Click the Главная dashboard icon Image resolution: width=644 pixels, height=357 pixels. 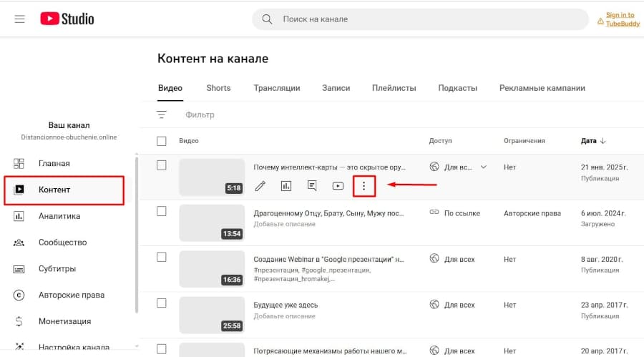[19, 164]
